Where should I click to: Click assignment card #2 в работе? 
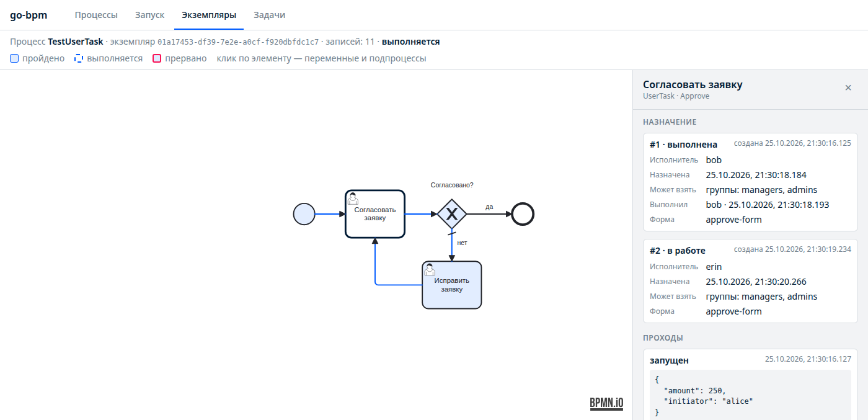point(750,281)
